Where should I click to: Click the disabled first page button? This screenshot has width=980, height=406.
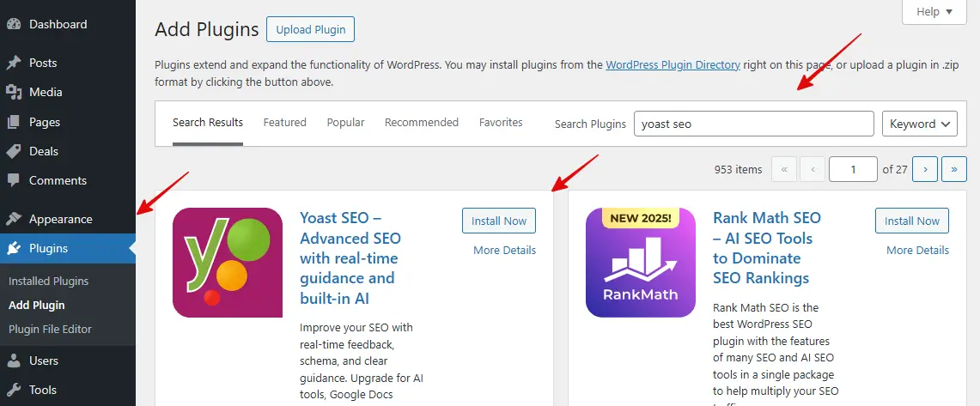click(784, 169)
